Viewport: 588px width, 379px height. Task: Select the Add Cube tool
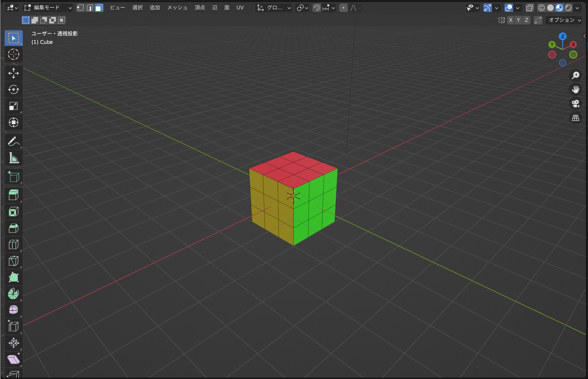tap(14, 176)
